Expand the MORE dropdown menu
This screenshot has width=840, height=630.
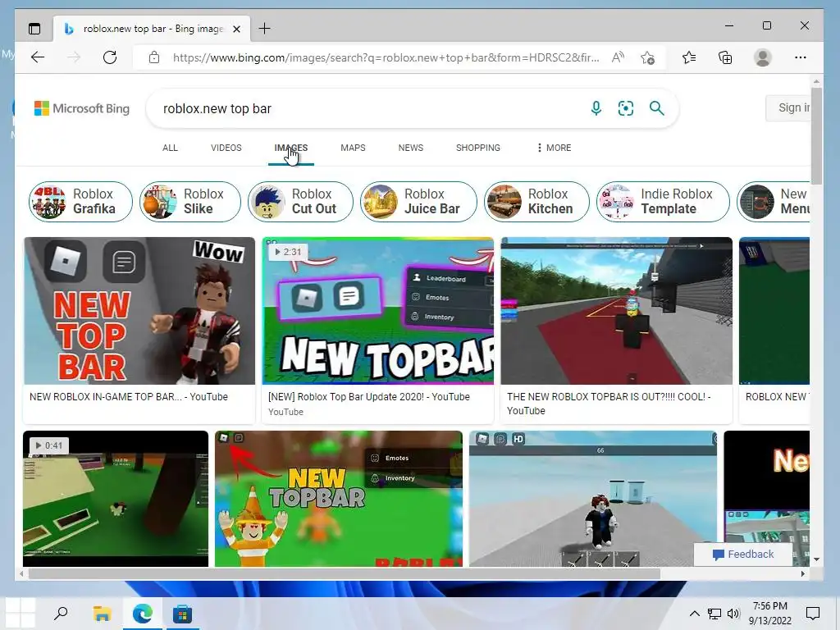(x=554, y=148)
